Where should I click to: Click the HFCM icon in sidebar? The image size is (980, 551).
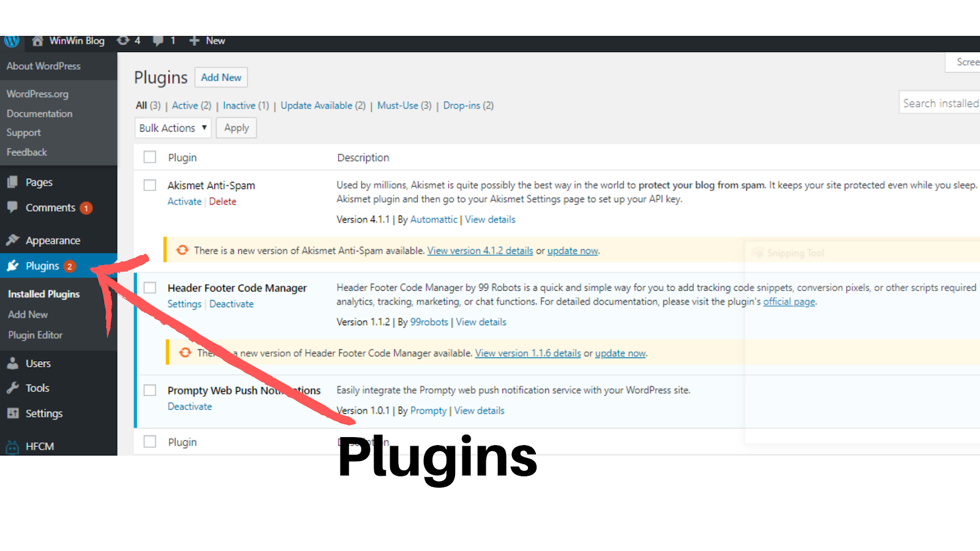click(x=12, y=447)
